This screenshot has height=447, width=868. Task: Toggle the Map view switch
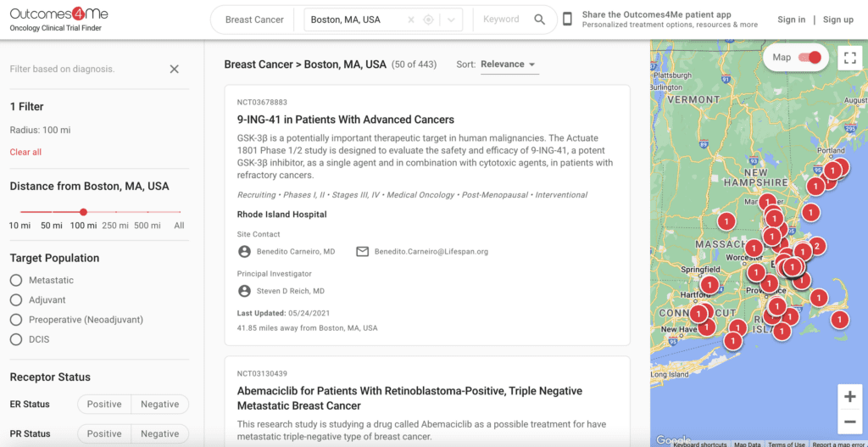810,58
